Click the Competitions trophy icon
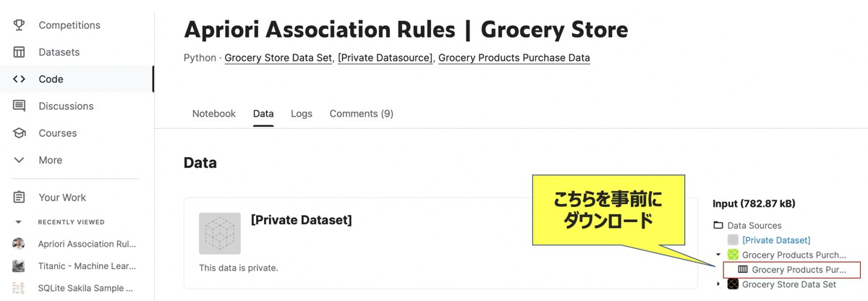 click(20, 25)
